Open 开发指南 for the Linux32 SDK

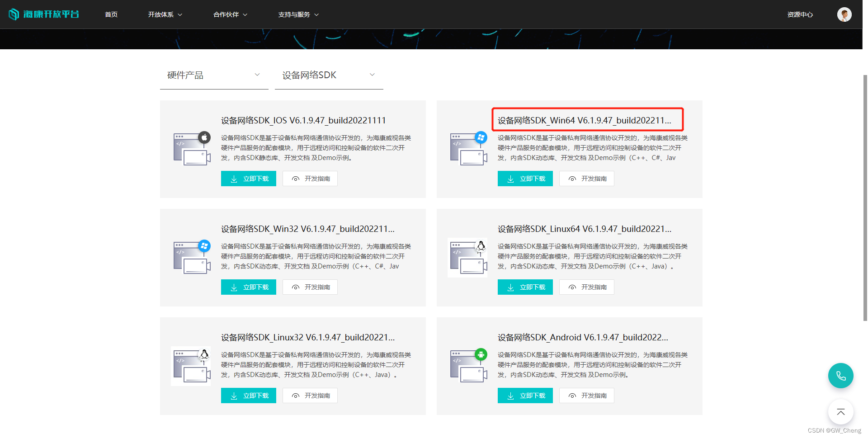310,396
